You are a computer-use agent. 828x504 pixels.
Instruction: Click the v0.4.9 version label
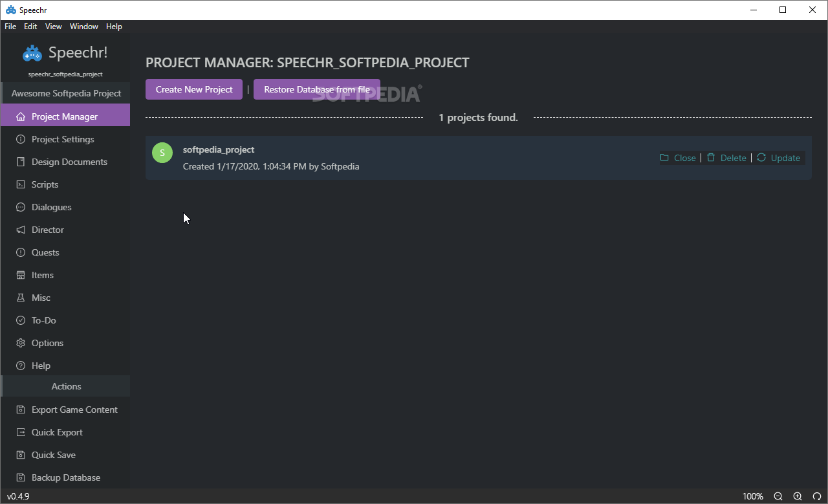pos(18,496)
